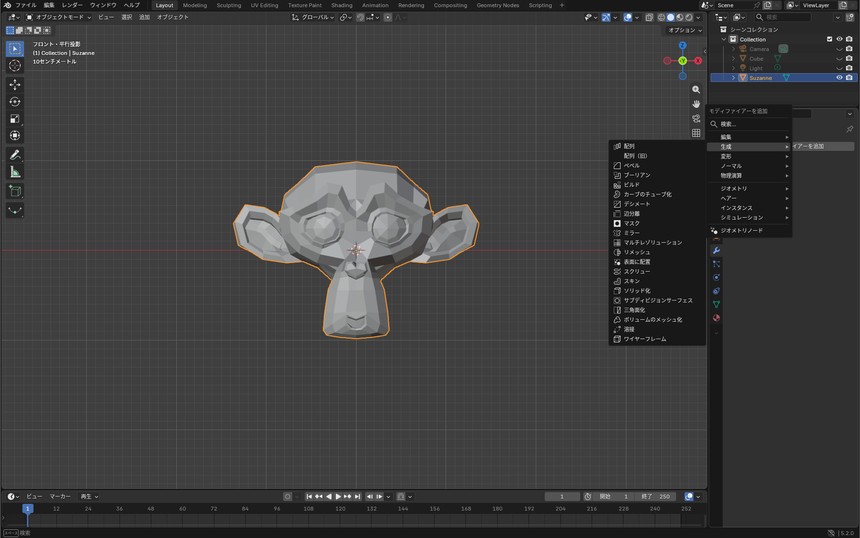Select the Move tool in the toolbar
Viewport: 860px width, 538px height.
15,84
